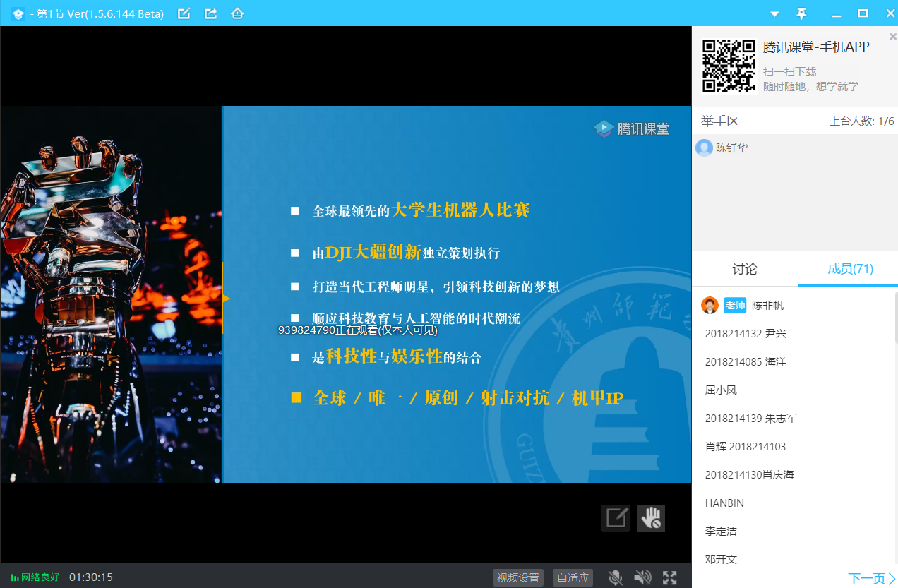Toggle the muted microphone icon
The width and height of the screenshot is (898, 588).
616,577
